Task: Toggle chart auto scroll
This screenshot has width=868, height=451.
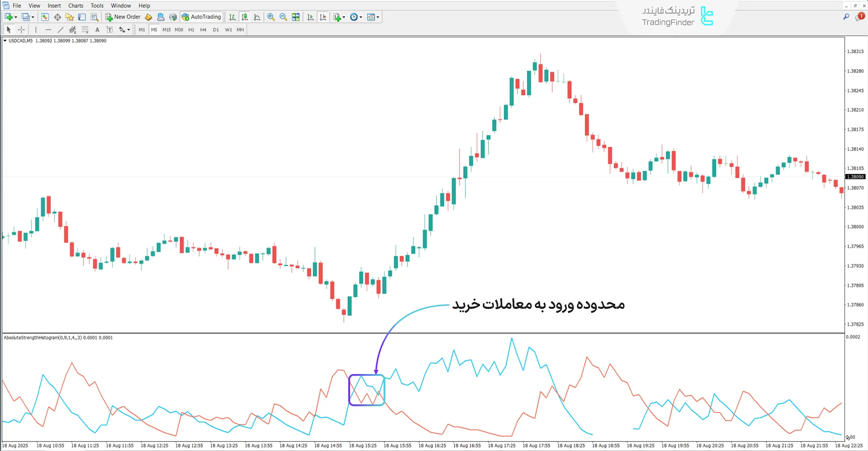Action: click(x=310, y=17)
